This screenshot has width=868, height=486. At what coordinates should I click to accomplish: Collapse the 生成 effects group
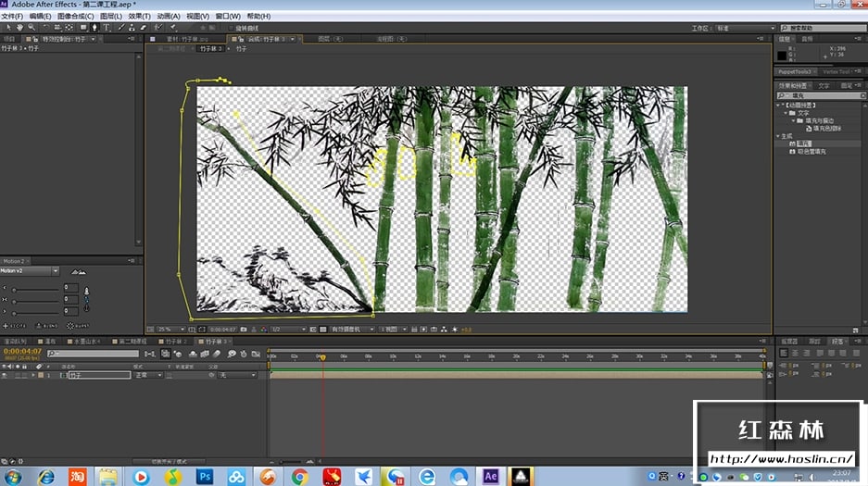(x=778, y=136)
